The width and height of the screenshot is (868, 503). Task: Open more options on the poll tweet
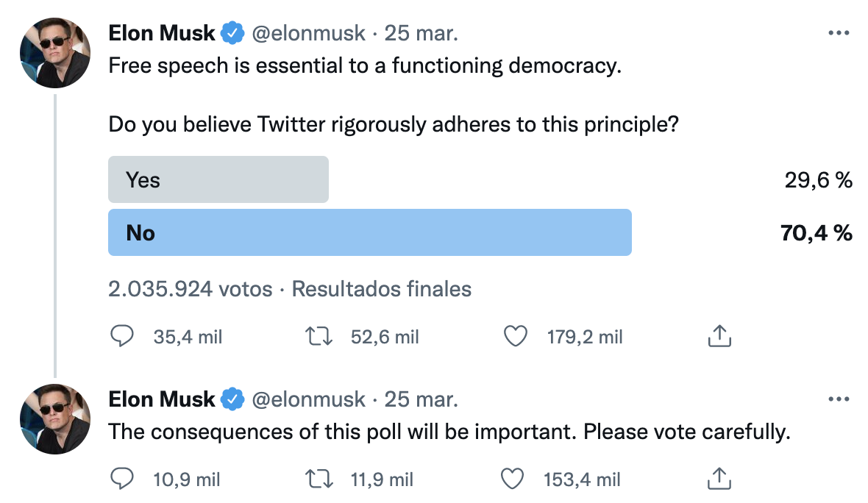click(839, 33)
